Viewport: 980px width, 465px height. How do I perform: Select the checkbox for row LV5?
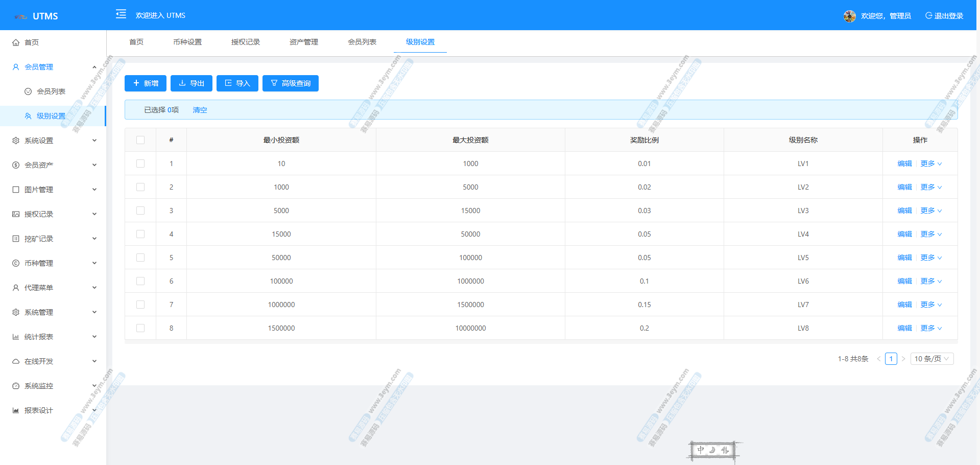[x=140, y=258]
